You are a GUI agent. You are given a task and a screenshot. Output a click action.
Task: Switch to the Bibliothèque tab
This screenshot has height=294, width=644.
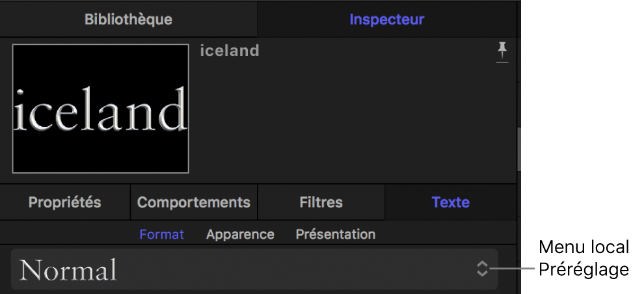coord(128,20)
